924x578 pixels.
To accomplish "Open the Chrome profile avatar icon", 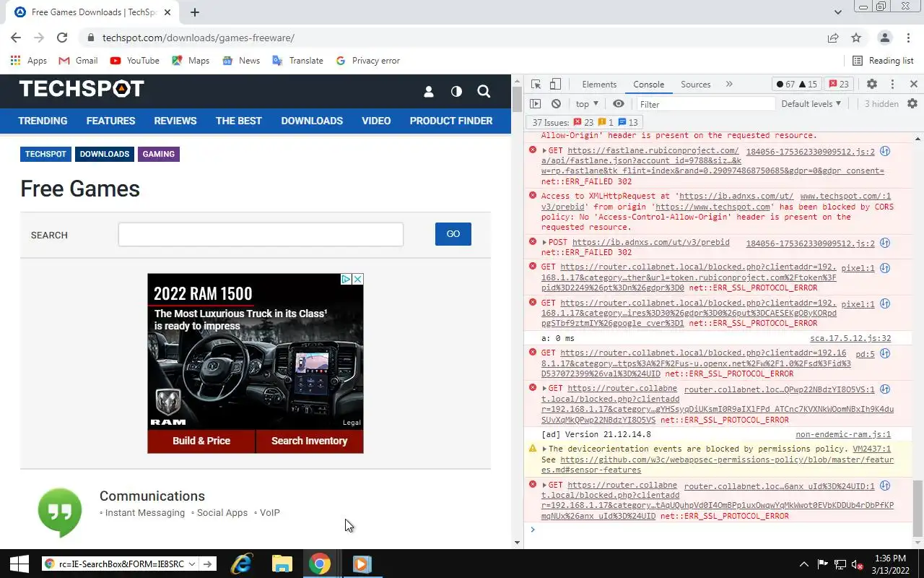I will point(885,38).
